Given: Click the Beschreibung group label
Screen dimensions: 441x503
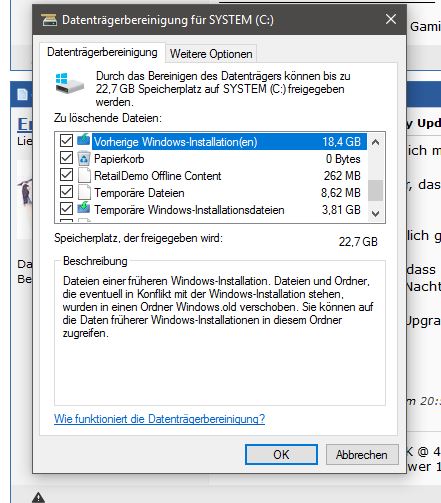Looking at the screenshot, I should click(95, 261).
